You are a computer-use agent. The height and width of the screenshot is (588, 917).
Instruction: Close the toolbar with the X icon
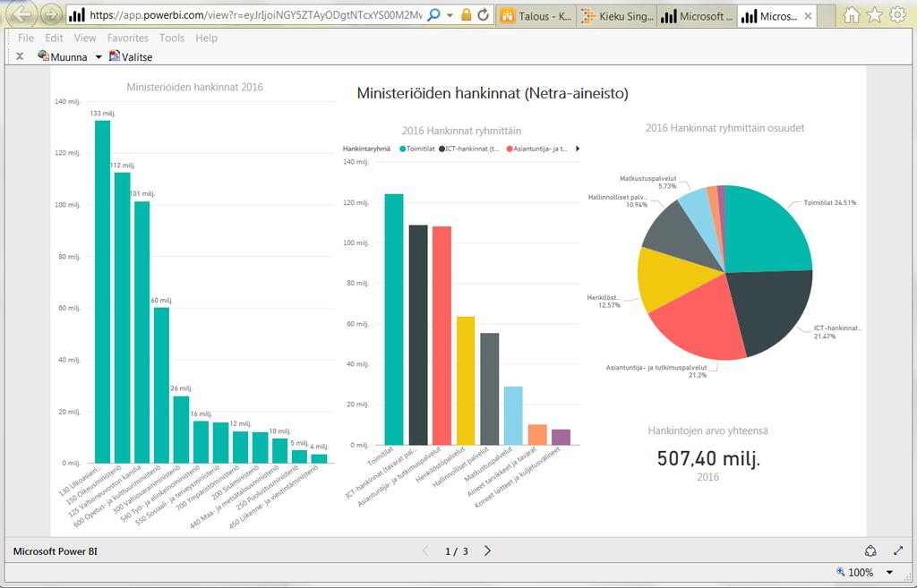pos(20,56)
